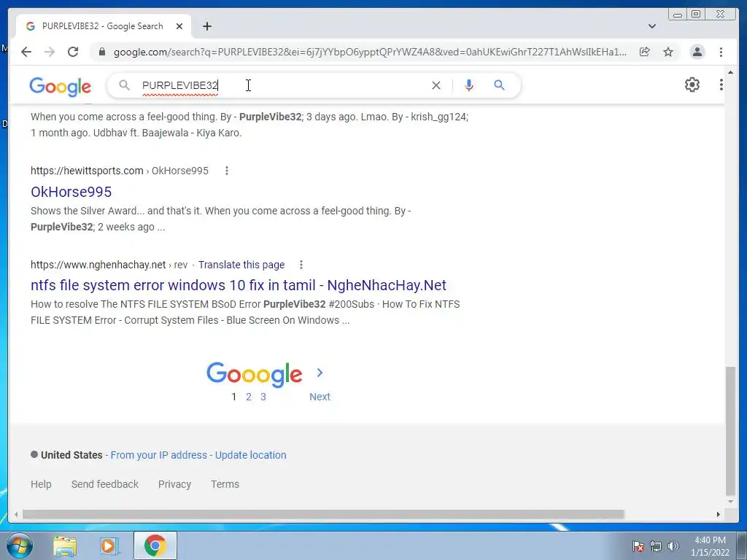Click the Gooogle pagination logo
Screen dimensions: 747x560
point(255,374)
